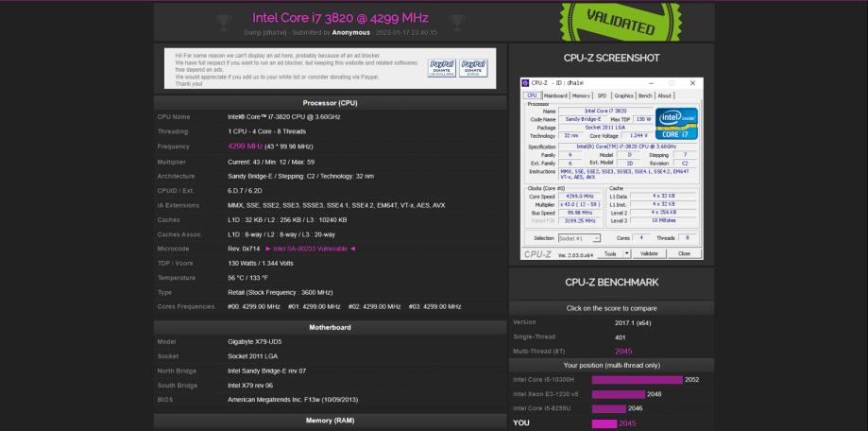This screenshot has height=431, width=868.
Task: Switch to the CPU tab in CPU-Z
Action: tap(532, 95)
